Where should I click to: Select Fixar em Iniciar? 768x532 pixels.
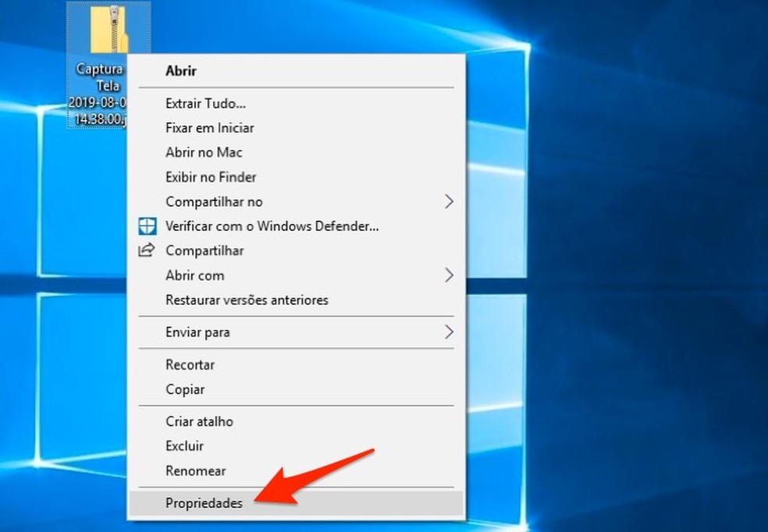pyautogui.click(x=210, y=128)
